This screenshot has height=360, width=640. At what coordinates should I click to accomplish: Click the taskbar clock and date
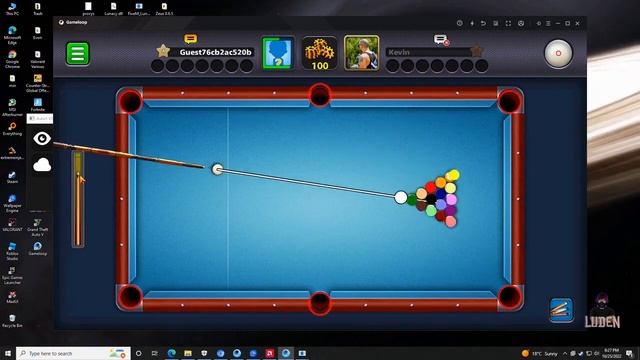pyautogui.click(x=611, y=353)
